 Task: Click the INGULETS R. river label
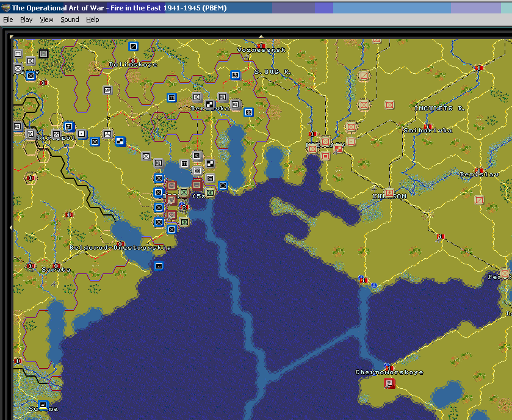pos(439,109)
